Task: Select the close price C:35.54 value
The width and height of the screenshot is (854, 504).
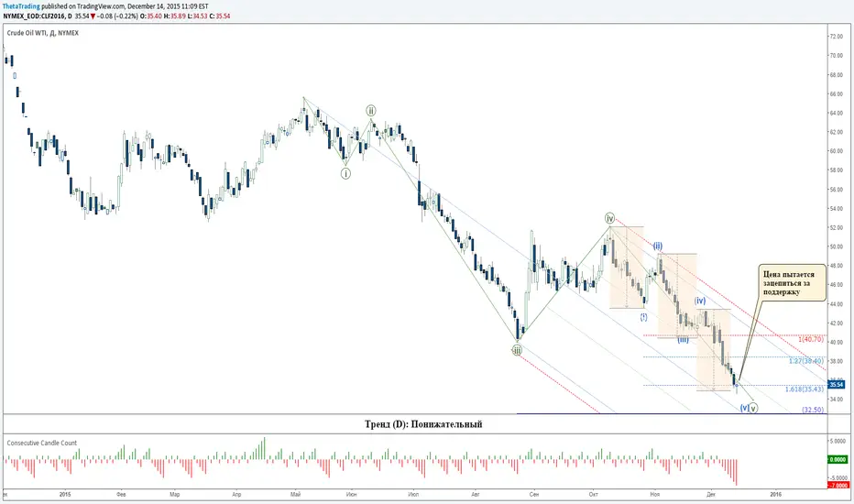Action: 220,16
